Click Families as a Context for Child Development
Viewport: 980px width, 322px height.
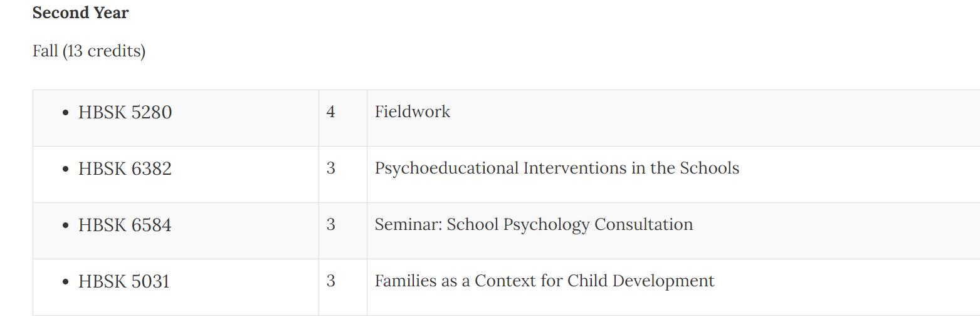(544, 281)
